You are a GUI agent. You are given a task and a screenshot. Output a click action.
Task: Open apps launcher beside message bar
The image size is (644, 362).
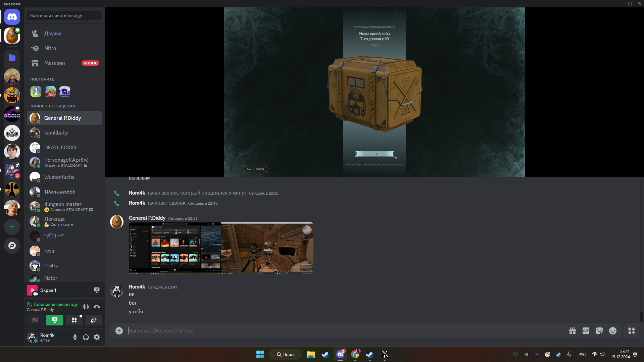632,331
